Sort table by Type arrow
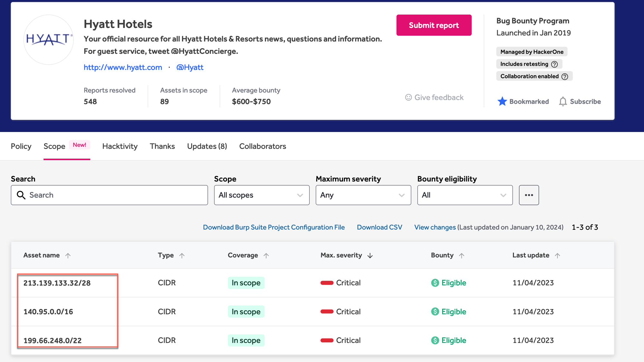 point(182,255)
